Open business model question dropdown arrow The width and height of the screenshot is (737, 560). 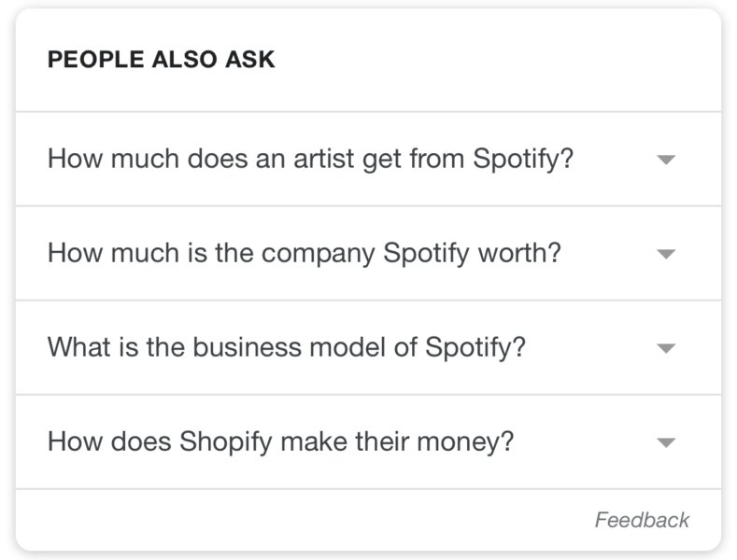coord(665,348)
